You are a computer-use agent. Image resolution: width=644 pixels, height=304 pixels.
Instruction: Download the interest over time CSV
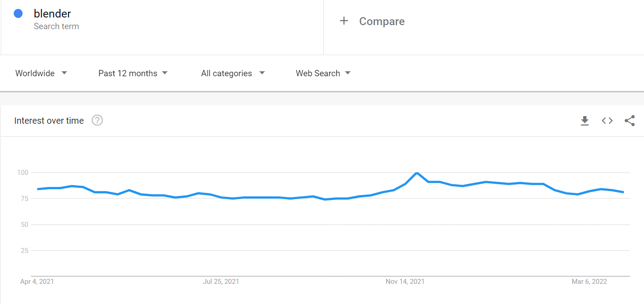coord(585,121)
